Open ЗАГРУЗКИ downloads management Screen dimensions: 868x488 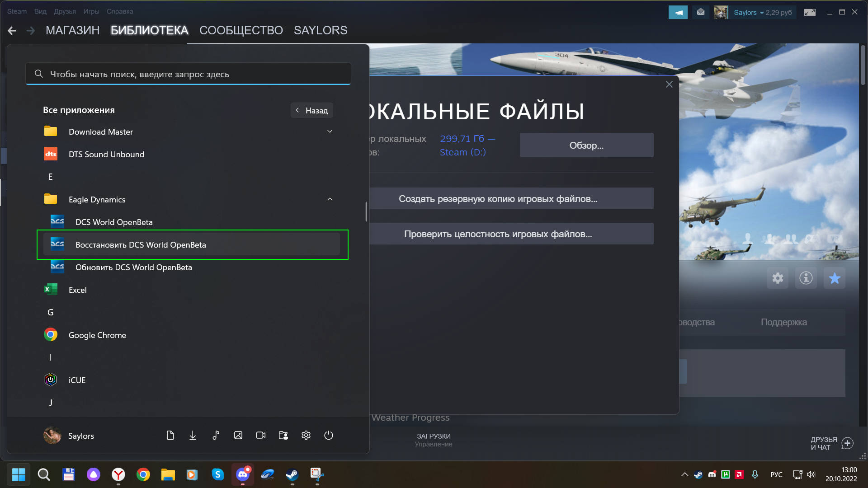pos(434,440)
